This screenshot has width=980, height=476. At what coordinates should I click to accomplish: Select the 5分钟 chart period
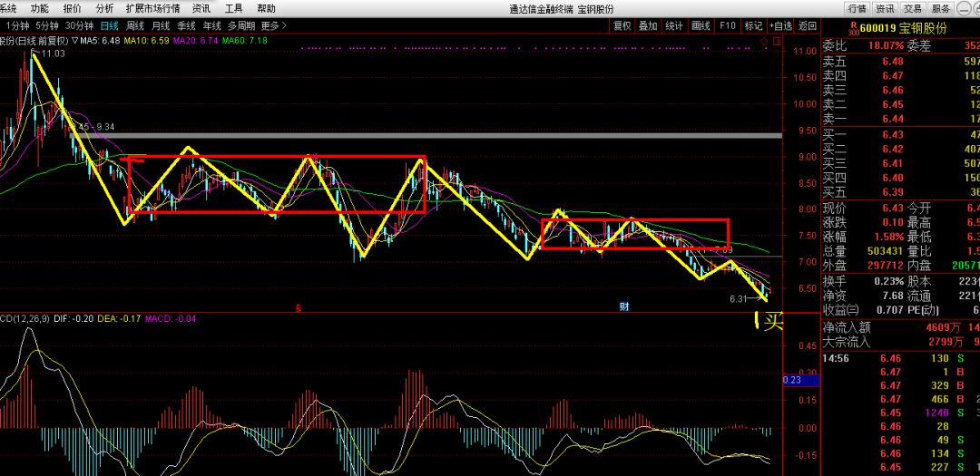[48, 25]
